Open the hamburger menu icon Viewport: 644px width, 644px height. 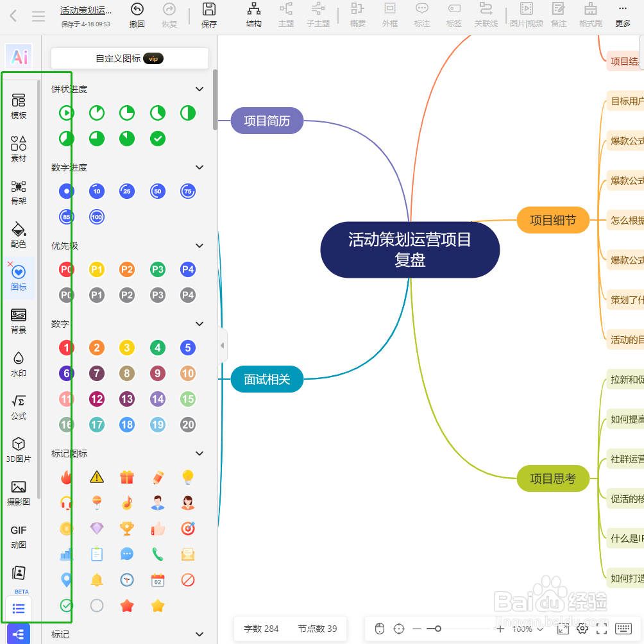[x=38, y=16]
